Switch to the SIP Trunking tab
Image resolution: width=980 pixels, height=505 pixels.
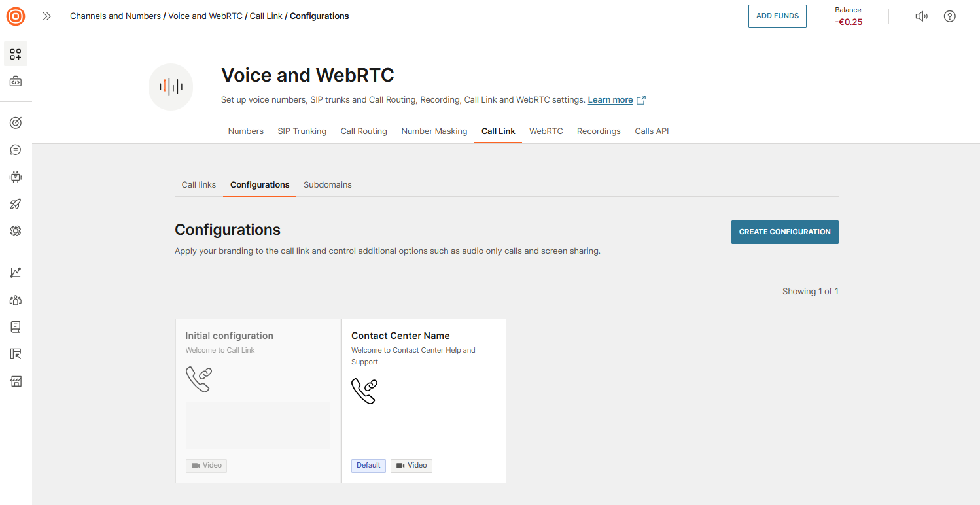302,131
